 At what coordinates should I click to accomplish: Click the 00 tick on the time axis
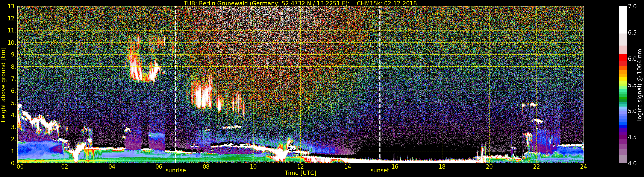coord(20,167)
